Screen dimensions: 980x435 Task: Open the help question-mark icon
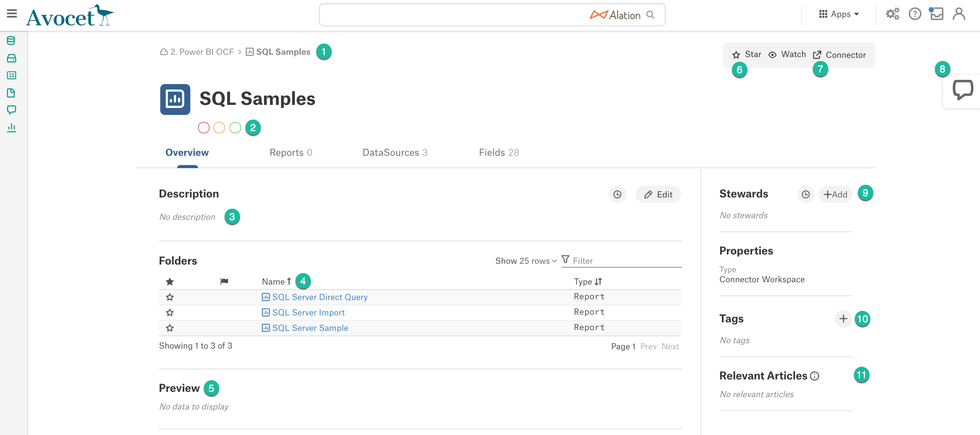[915, 14]
